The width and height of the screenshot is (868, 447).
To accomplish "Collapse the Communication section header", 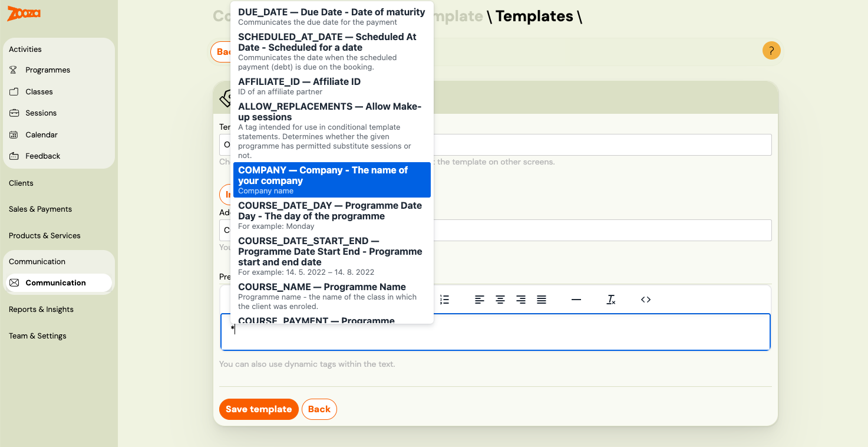I will (x=37, y=261).
